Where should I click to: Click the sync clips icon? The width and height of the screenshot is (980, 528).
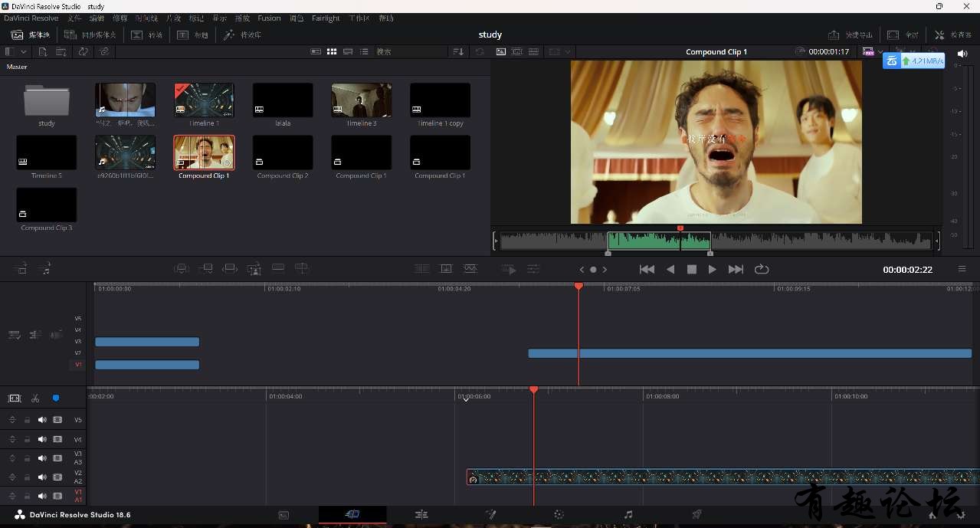click(x=83, y=51)
